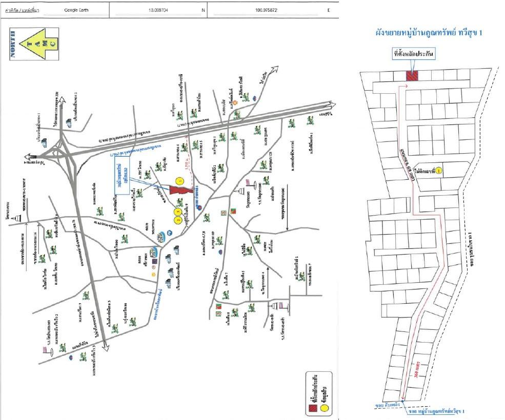Click yellow marker 1 in the village layout plan
The width and height of the screenshot is (505, 420).
439,170
